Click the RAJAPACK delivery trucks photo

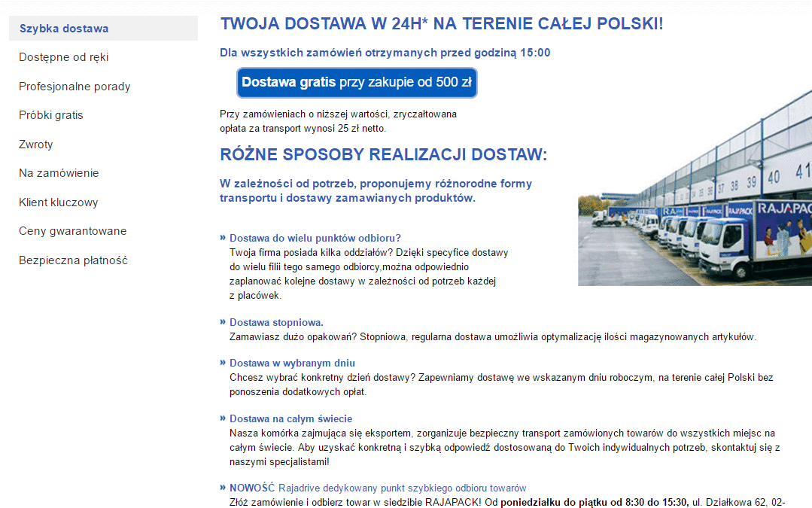(695, 187)
